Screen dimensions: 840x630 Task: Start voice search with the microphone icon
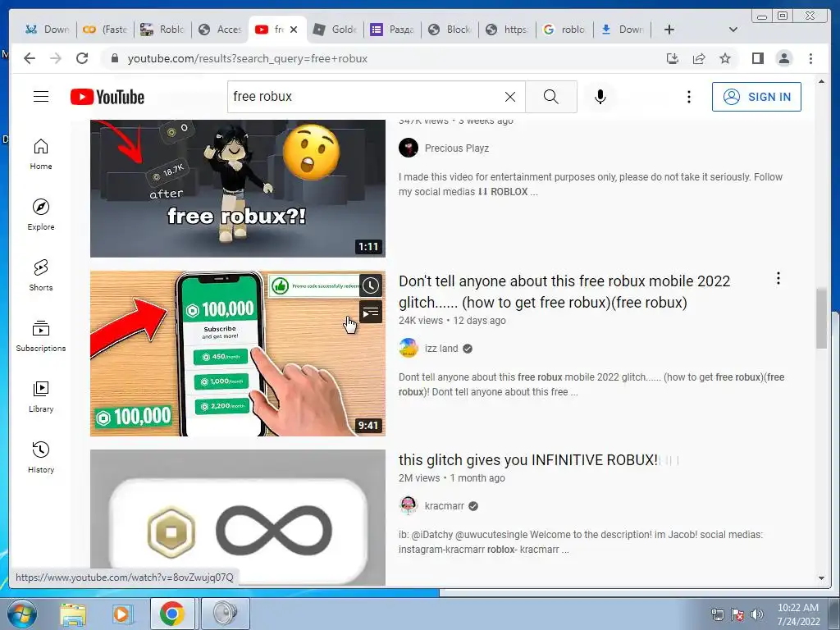(600, 97)
